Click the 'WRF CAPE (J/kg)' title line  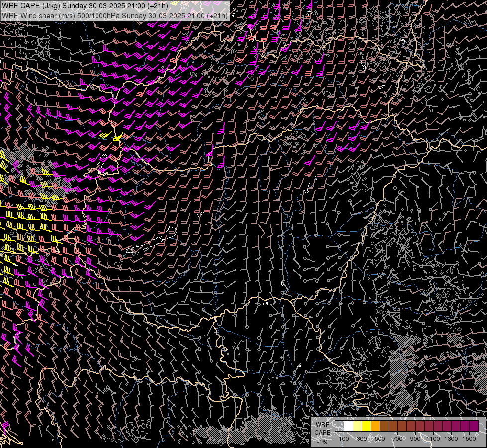point(85,6)
